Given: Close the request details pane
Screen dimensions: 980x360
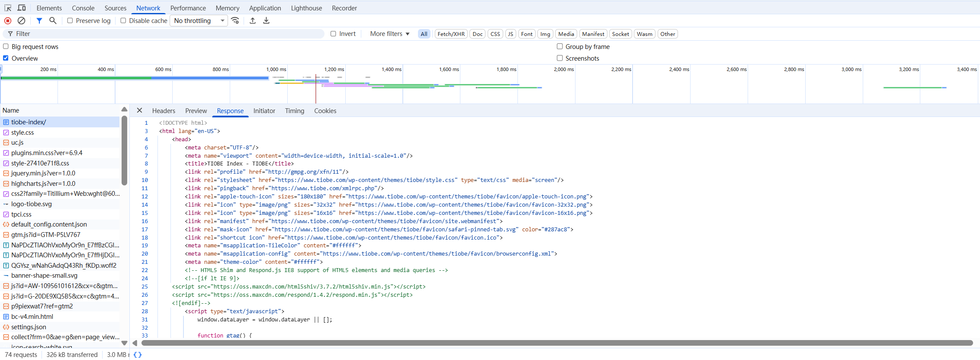Looking at the screenshot, I should 139,110.
